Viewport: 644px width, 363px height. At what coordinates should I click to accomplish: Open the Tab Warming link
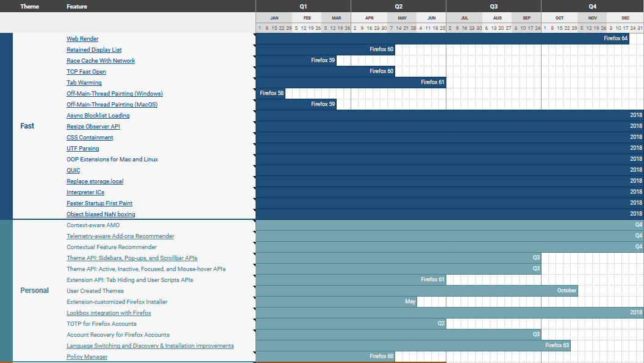point(84,83)
